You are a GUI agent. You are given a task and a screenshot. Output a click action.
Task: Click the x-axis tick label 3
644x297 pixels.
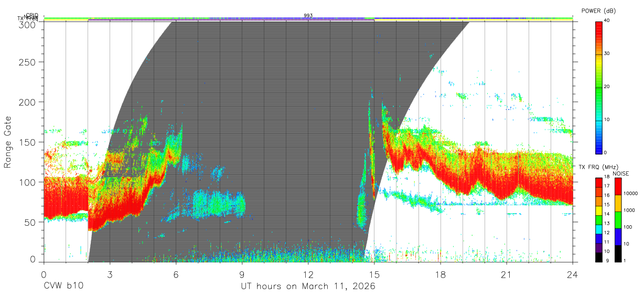(x=110, y=274)
